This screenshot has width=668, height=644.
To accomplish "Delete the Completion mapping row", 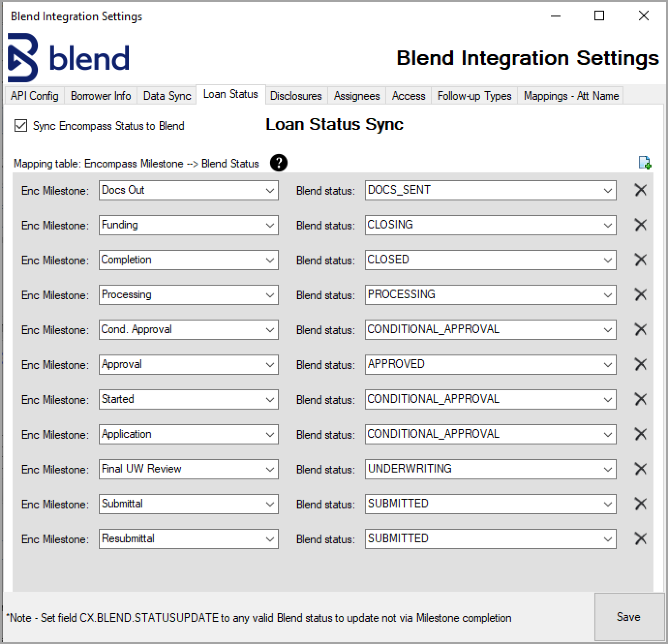I will [640, 260].
